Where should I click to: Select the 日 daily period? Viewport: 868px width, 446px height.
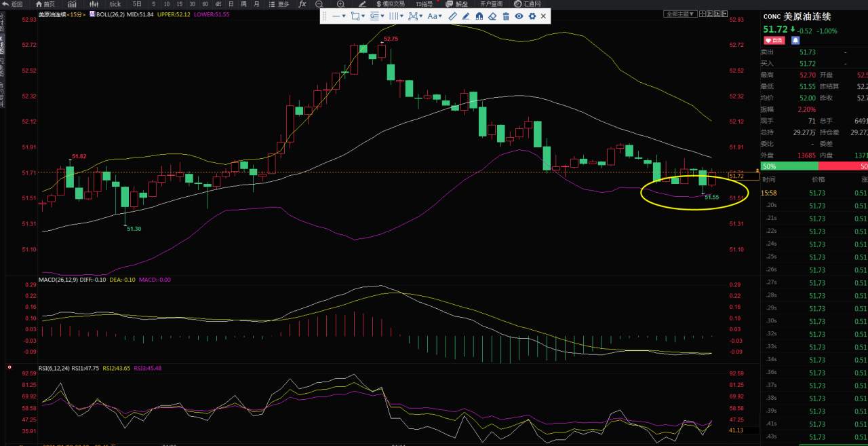231,4
